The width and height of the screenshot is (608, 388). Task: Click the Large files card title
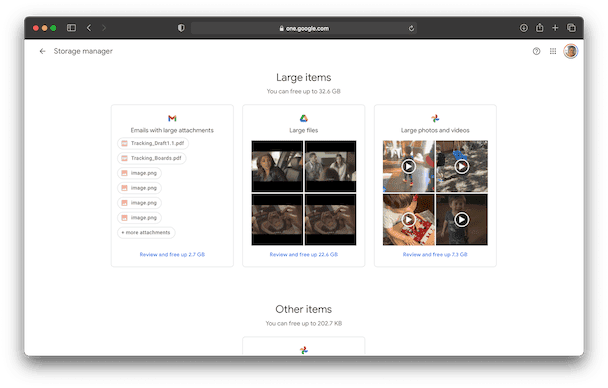click(x=304, y=130)
